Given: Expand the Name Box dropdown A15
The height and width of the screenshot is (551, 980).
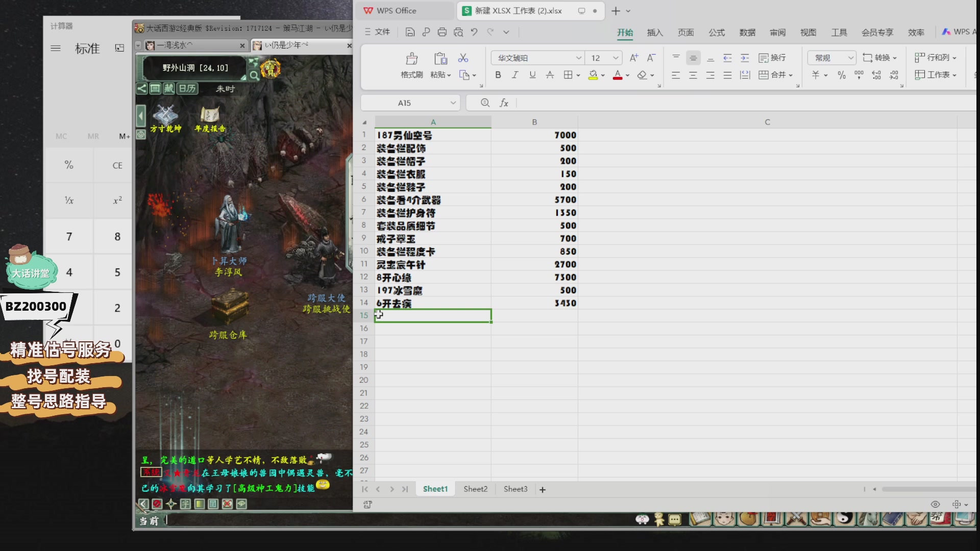Looking at the screenshot, I should [x=453, y=103].
